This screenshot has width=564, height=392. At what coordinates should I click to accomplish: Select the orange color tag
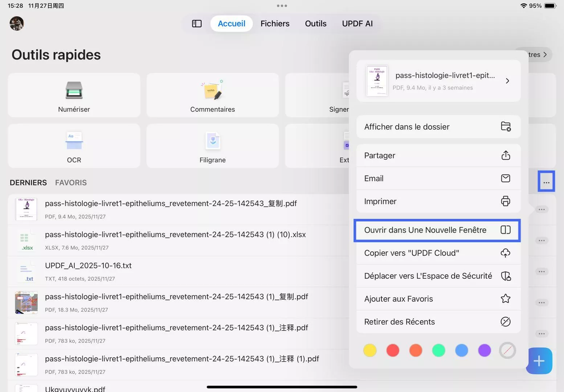[x=416, y=350]
